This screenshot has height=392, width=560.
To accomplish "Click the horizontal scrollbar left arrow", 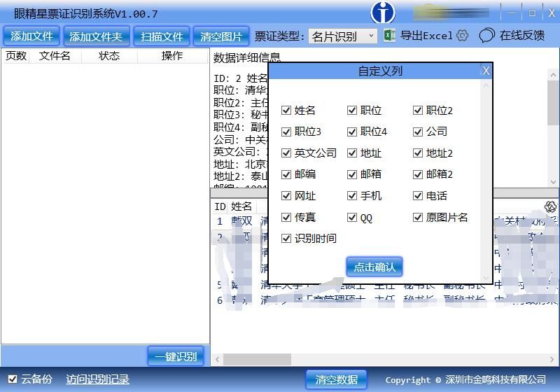I will 217,359.
